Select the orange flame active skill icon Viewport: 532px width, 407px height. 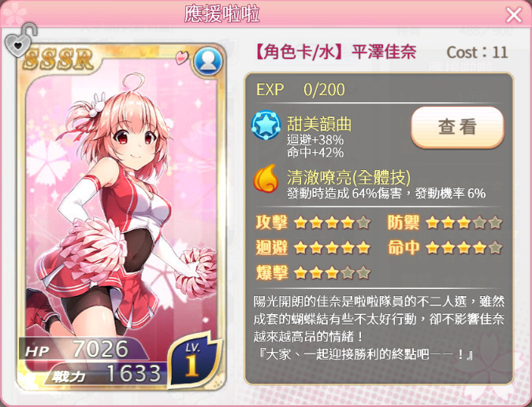pyautogui.click(x=266, y=179)
